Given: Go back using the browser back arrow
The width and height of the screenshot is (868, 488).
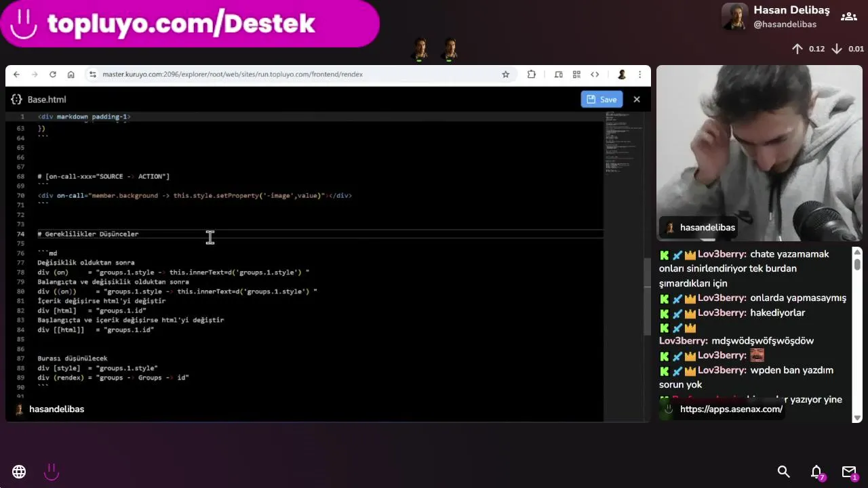Looking at the screenshot, I should coord(16,75).
